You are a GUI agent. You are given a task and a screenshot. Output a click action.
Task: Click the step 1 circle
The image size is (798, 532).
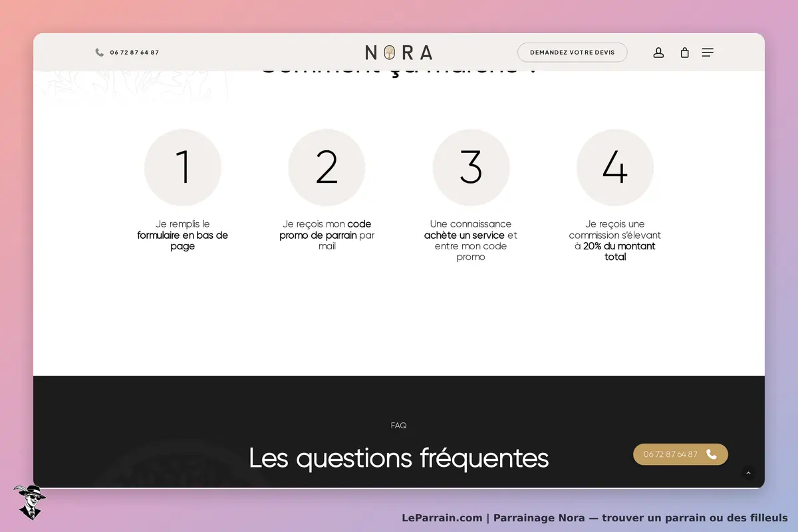[183, 168]
